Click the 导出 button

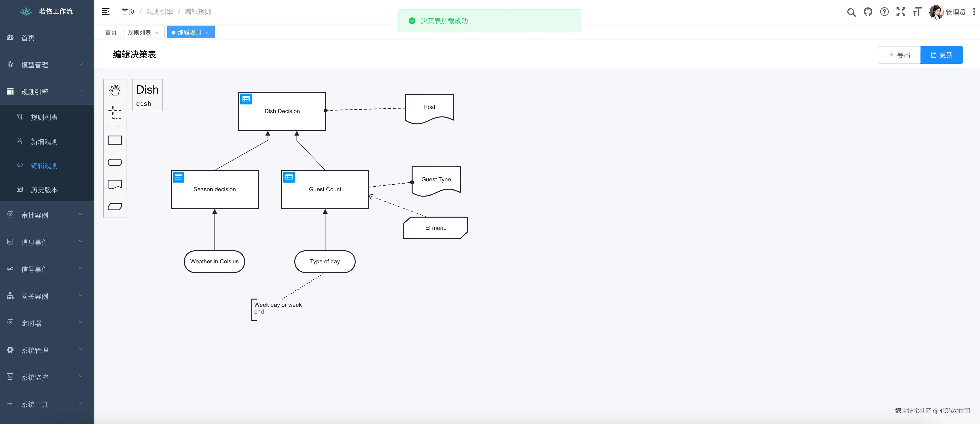tap(899, 55)
